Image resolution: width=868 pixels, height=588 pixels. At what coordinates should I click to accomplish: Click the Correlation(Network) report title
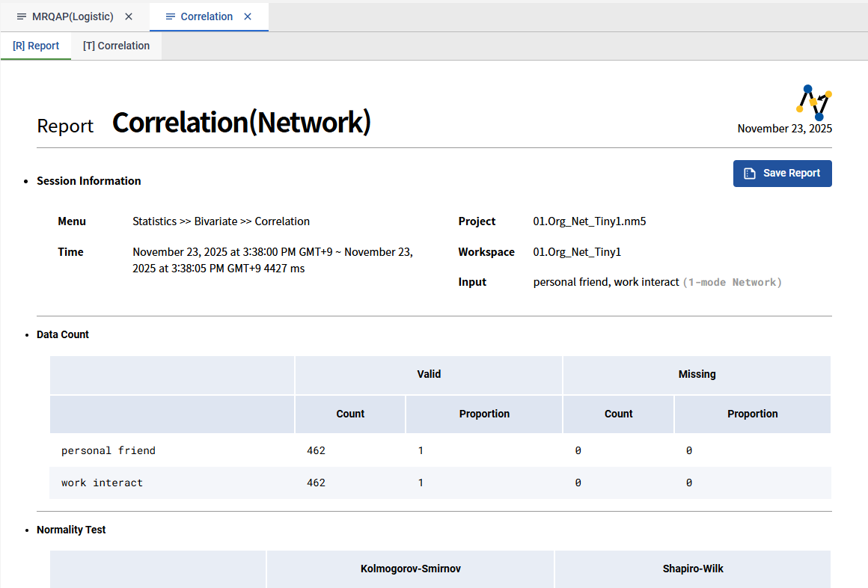pos(242,123)
